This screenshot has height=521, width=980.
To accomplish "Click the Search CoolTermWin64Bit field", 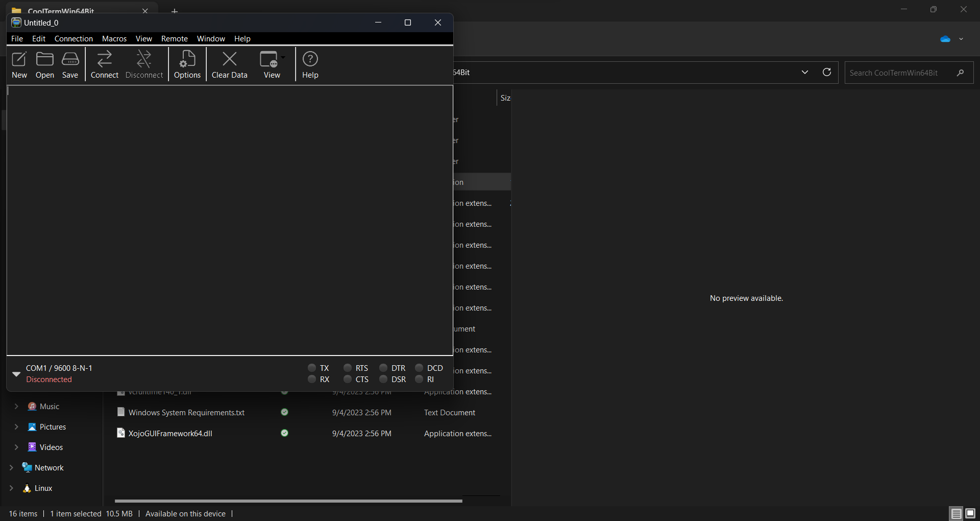I will tap(901, 73).
